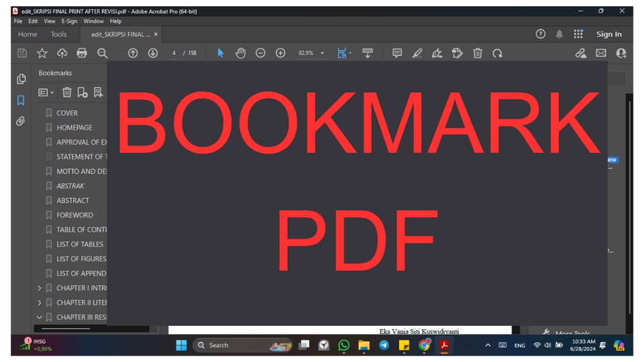Click the taskbar Search box
This screenshot has height=362, width=644.
(x=242, y=346)
